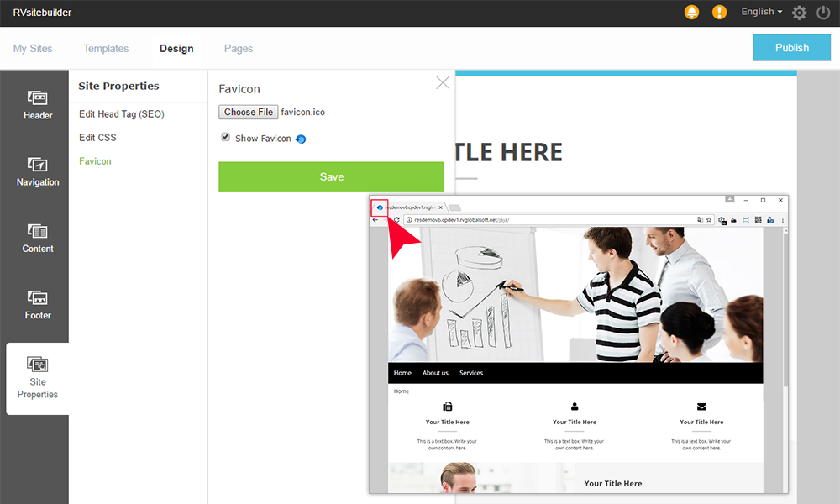Open Edit Head Tag (SEO) option
Image resolution: width=840 pixels, height=504 pixels.
pos(122,114)
